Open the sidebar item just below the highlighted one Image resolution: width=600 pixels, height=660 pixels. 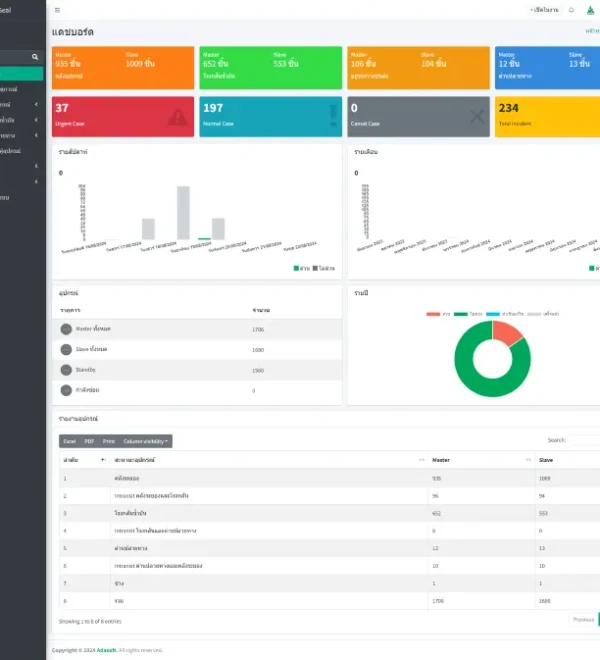(x=21, y=89)
